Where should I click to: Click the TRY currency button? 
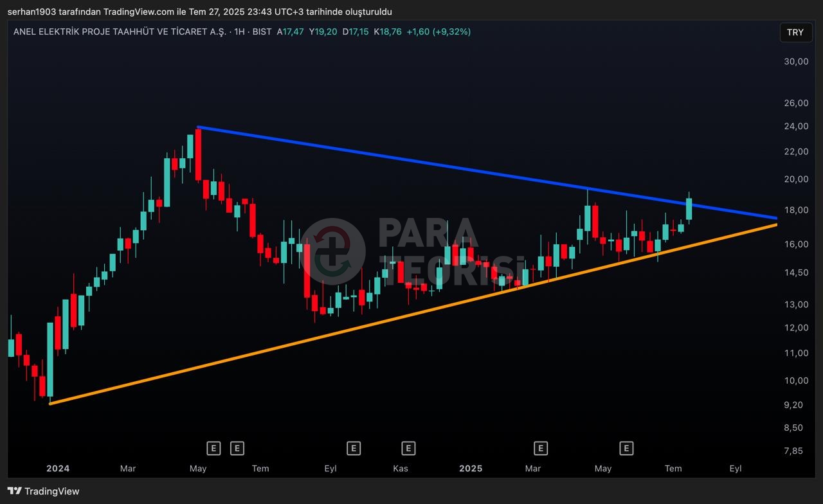click(795, 32)
